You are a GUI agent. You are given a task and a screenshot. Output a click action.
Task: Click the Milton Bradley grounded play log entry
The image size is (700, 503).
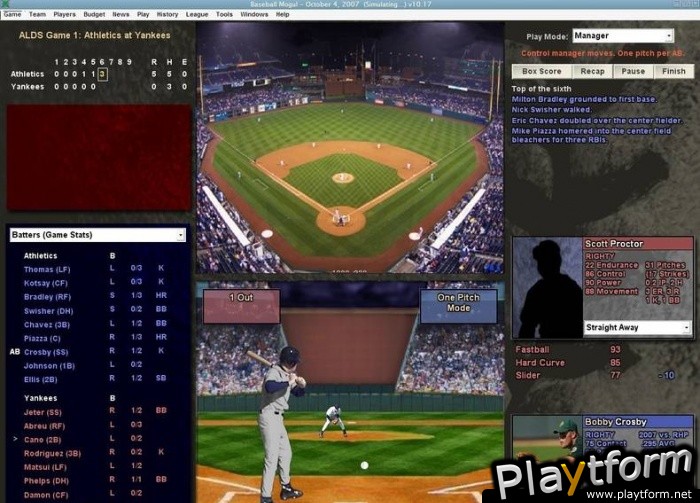point(584,99)
